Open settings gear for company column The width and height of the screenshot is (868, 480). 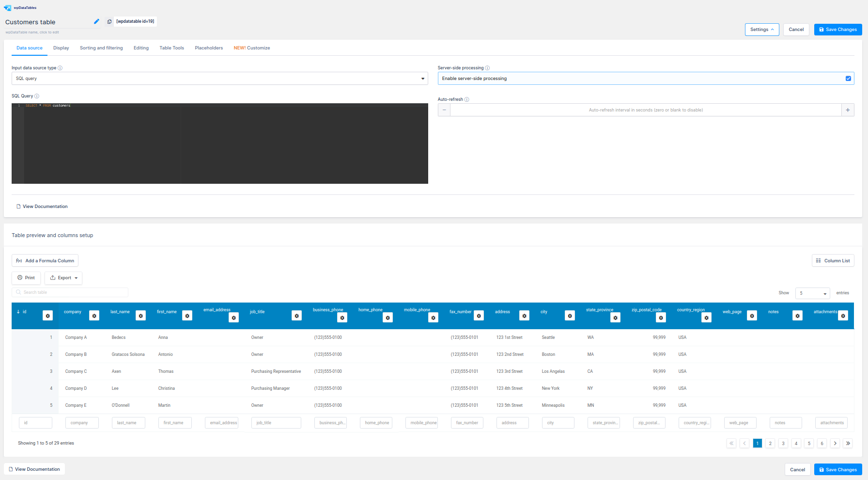pos(94,316)
